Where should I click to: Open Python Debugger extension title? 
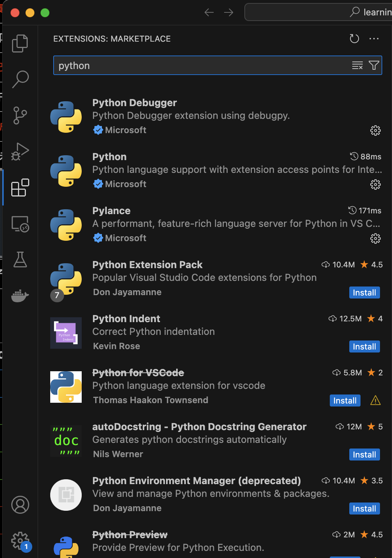[x=135, y=103]
